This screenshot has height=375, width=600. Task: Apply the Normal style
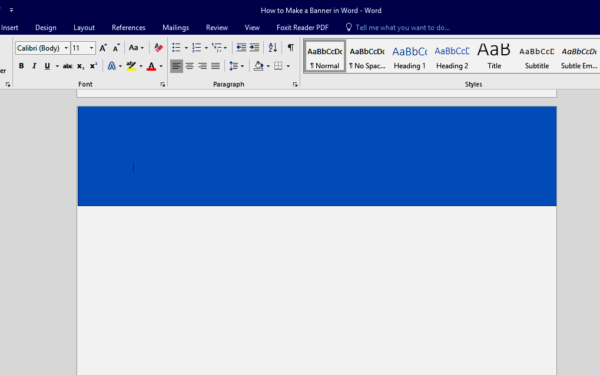point(324,56)
